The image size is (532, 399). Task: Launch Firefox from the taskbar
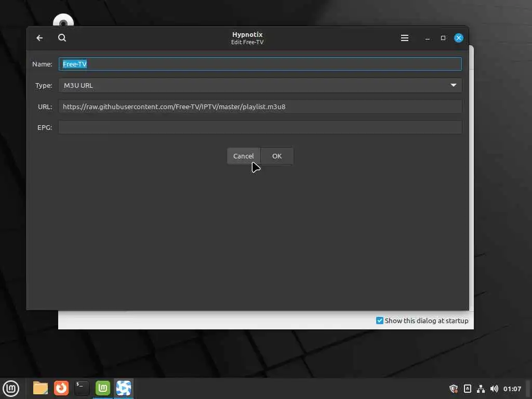(61, 388)
